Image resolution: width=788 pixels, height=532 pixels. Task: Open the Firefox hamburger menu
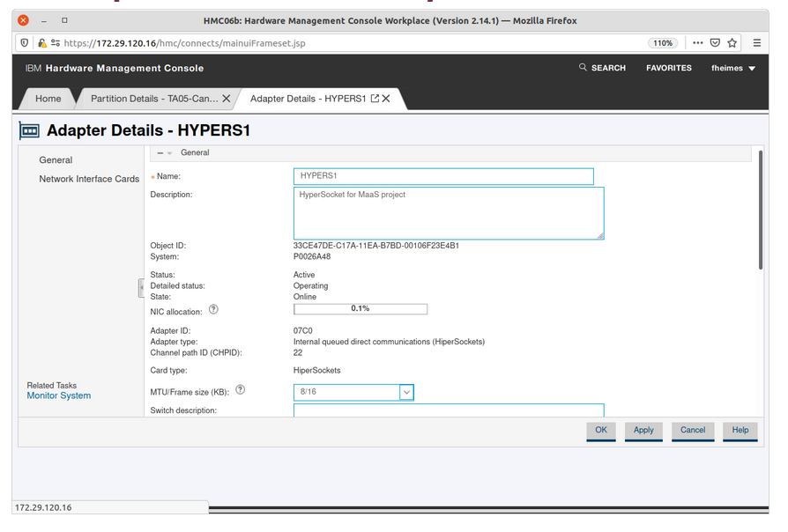click(757, 42)
